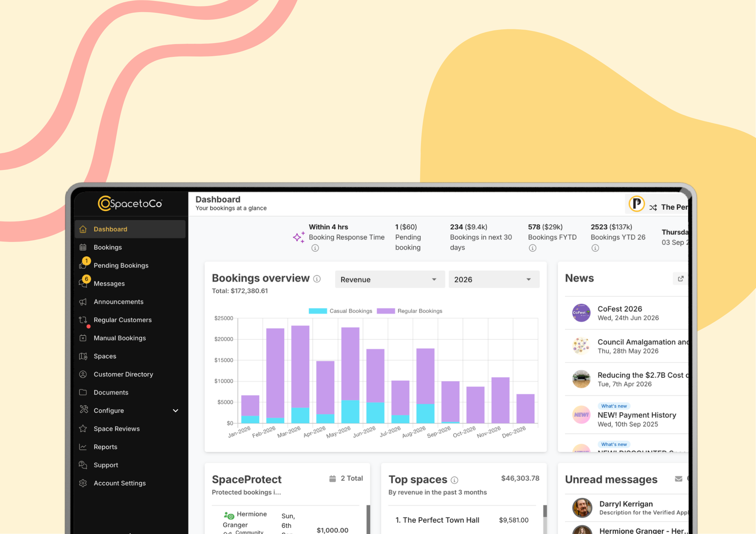Open CoFest 2026 news item
The height and width of the screenshot is (534, 756).
(627, 313)
